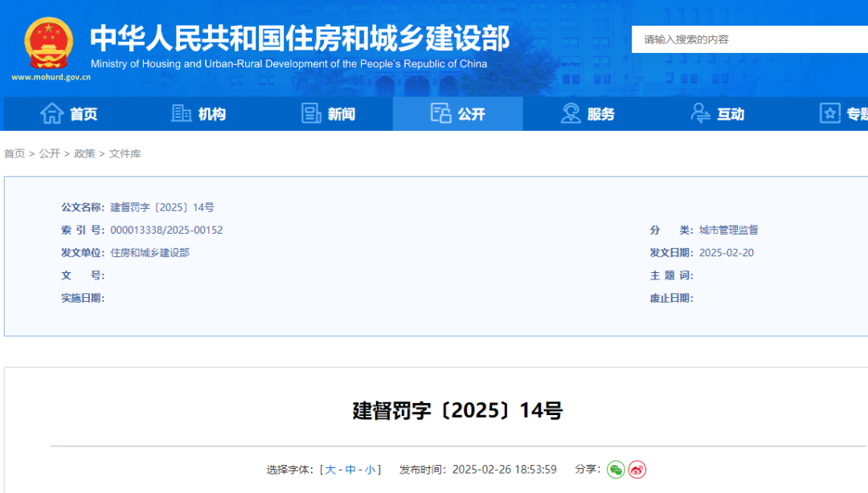Viewport: 868px width, 493px height.
Task: Click 文件库 in the breadcrumb
Action: pyautogui.click(x=125, y=153)
